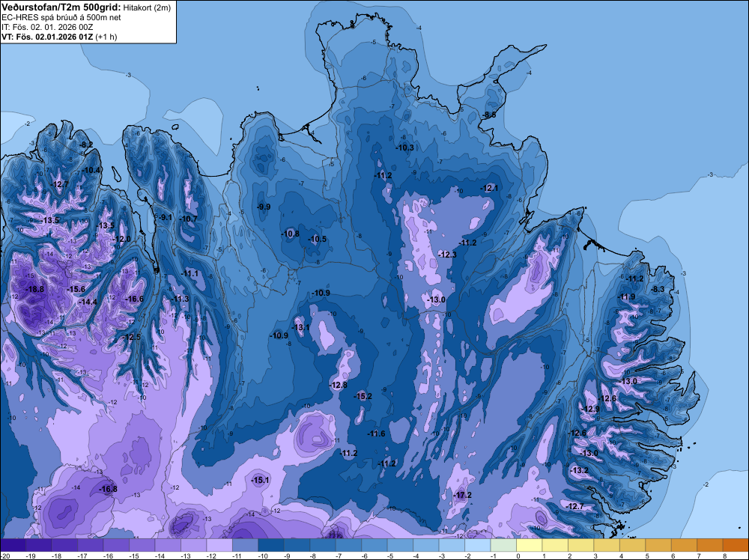The image size is (749, 560).
Task: Click the -11.6 temperature label
Action: pyautogui.click(x=377, y=434)
